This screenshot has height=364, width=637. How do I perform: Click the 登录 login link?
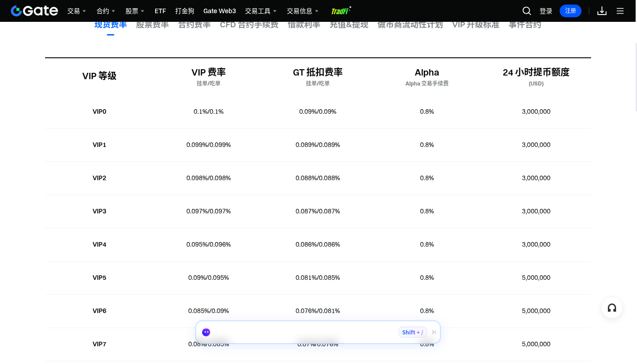click(546, 11)
